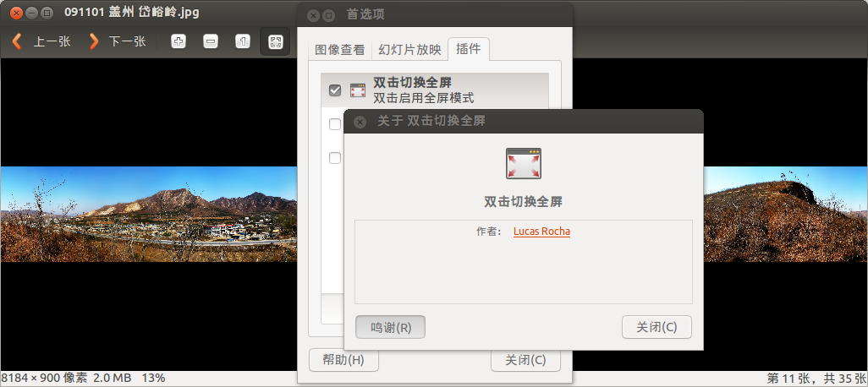Uncheck the 双击切换全屏 plugin checkbox
Viewport: 868px width, 387px height.
[335, 90]
